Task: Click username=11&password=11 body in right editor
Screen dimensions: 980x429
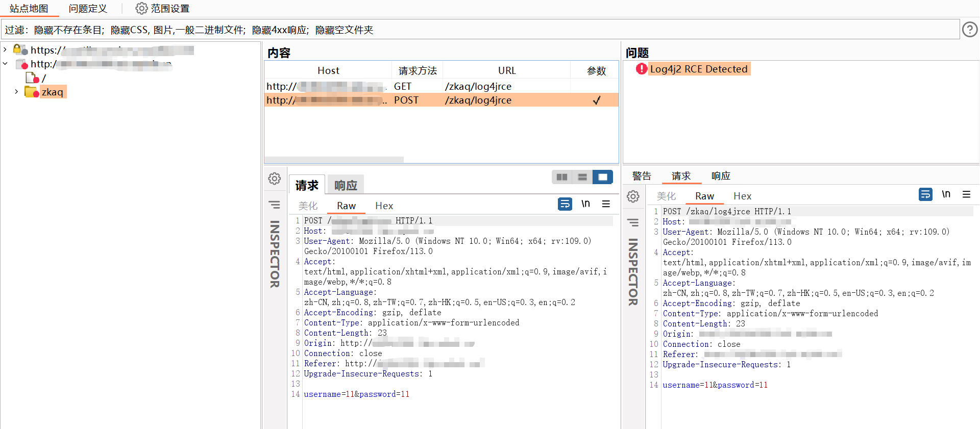Action: (x=715, y=385)
